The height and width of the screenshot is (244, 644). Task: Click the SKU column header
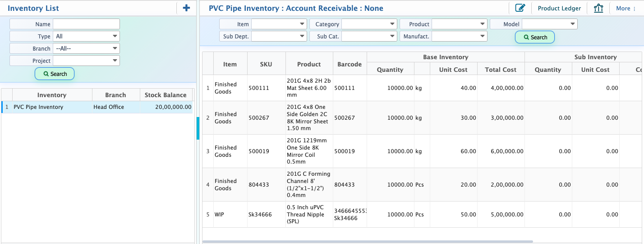tap(266, 64)
